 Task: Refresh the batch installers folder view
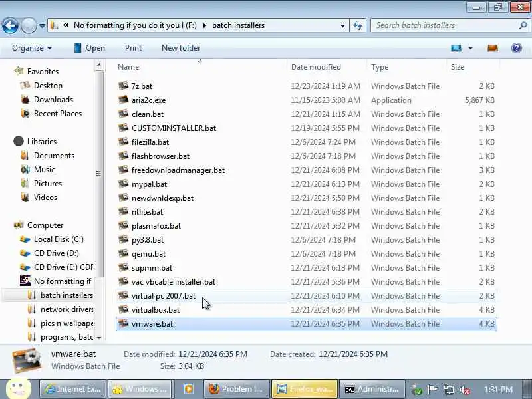click(x=358, y=25)
